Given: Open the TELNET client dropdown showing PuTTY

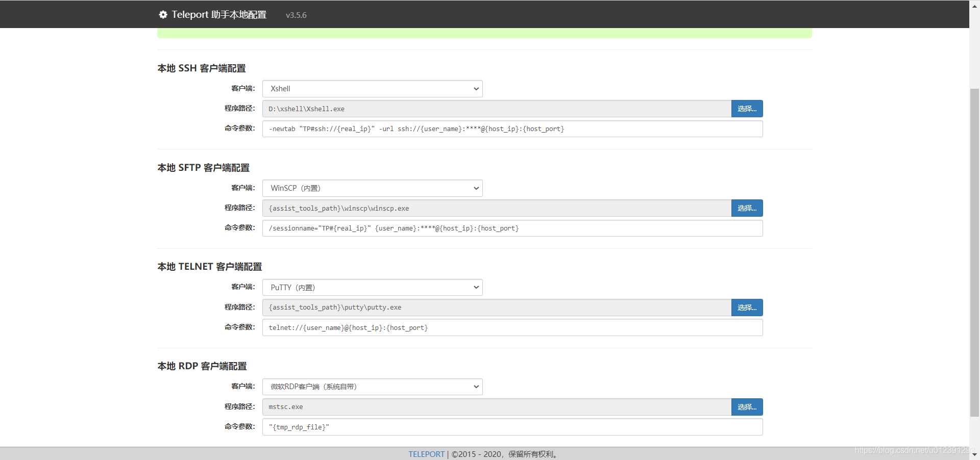Looking at the screenshot, I should (373, 288).
